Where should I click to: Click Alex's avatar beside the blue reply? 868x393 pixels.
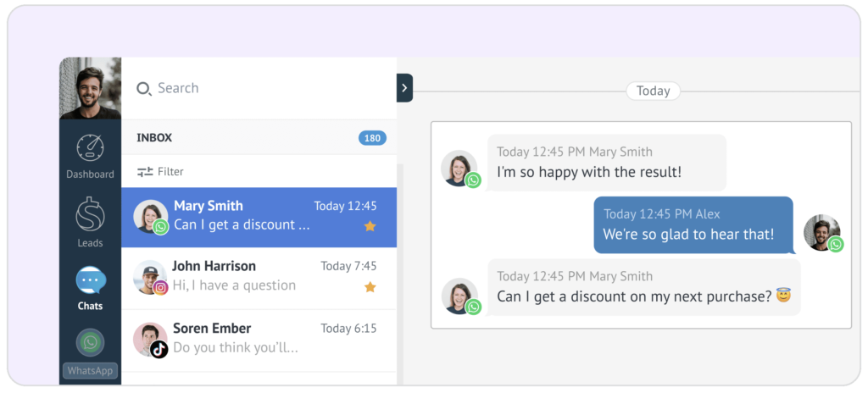(x=821, y=233)
